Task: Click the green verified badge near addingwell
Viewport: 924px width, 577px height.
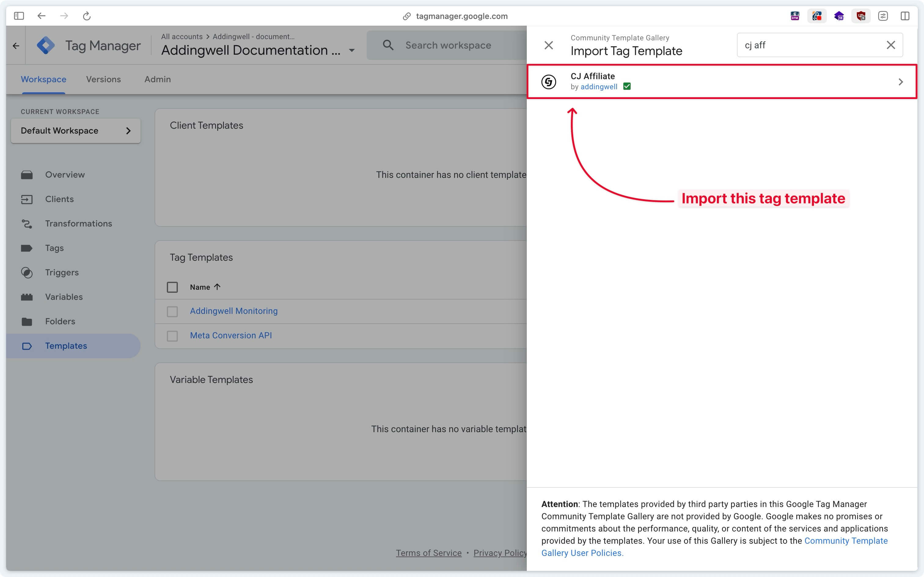Action: pyautogui.click(x=627, y=86)
